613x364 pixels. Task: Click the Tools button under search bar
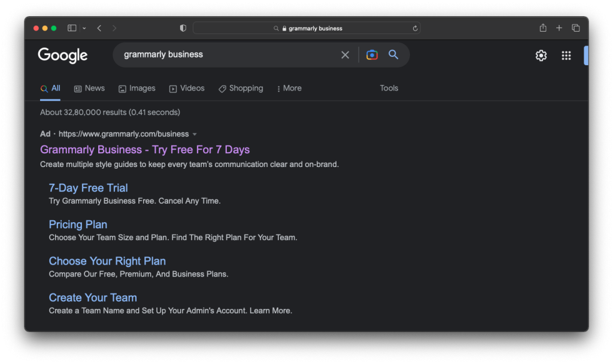coord(389,88)
